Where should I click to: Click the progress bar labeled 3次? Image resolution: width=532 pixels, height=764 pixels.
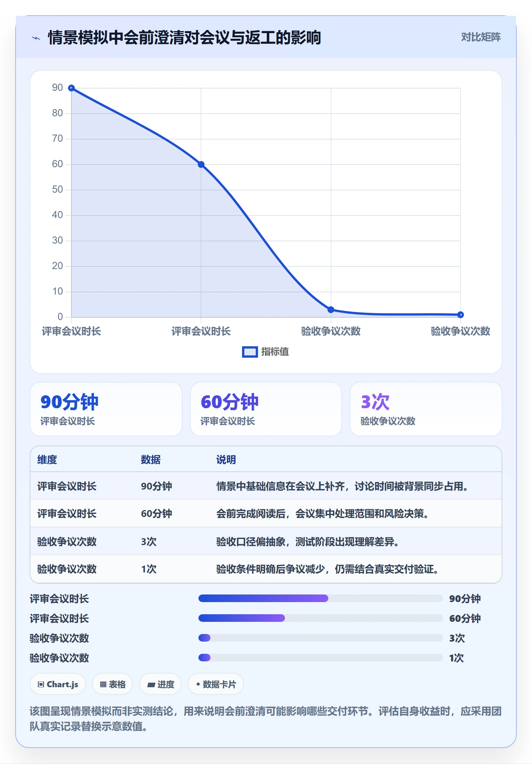coord(321,638)
